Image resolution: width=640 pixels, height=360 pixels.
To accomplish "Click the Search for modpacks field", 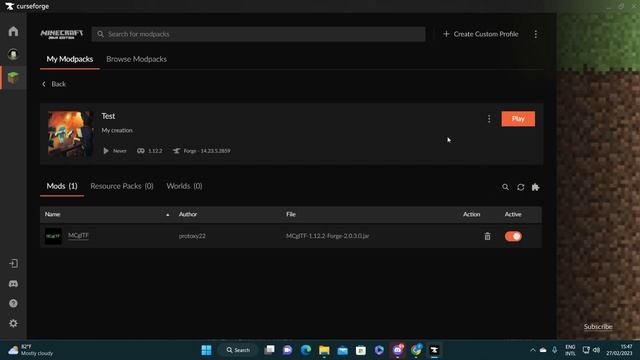I will (258, 34).
